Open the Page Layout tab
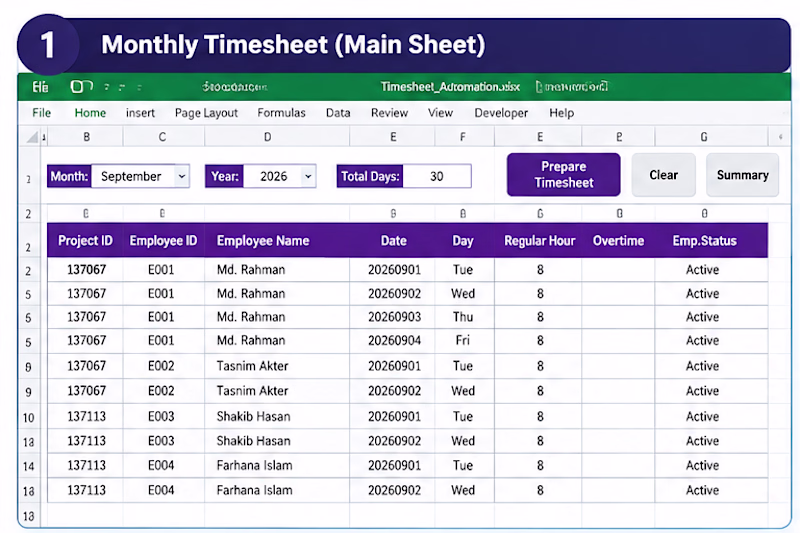The height and width of the screenshot is (533, 800). (206, 113)
